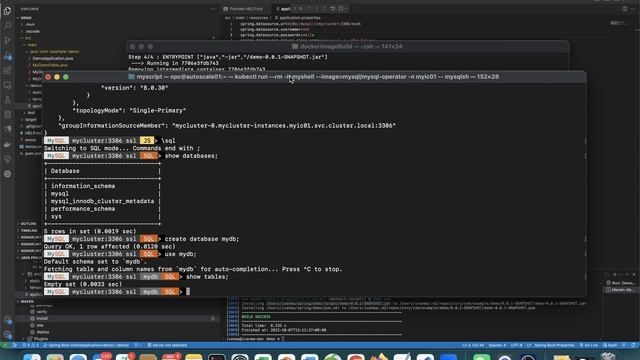The width and height of the screenshot is (640, 360).
Task: Click the Accounts icon near the bottom of the activity bar
Action: pos(7,321)
